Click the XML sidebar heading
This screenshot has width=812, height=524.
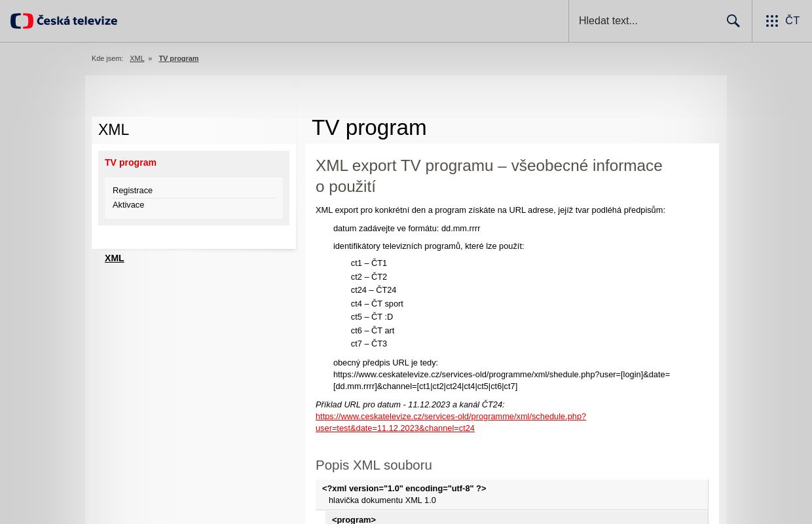tap(113, 130)
